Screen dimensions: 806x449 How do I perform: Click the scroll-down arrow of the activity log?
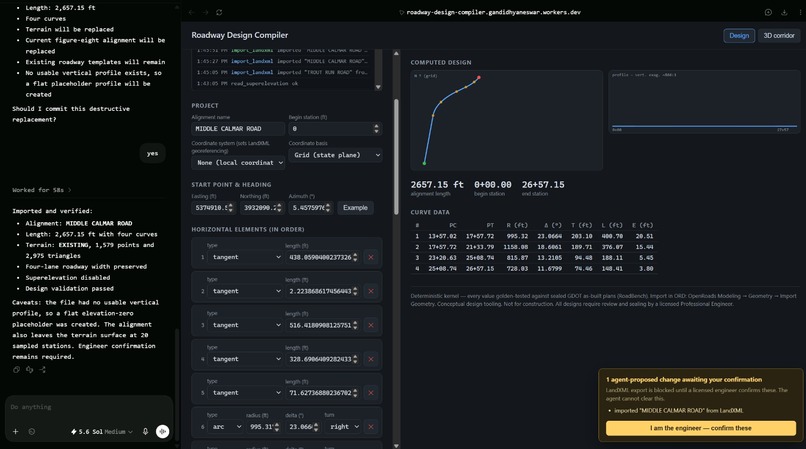[x=378, y=87]
